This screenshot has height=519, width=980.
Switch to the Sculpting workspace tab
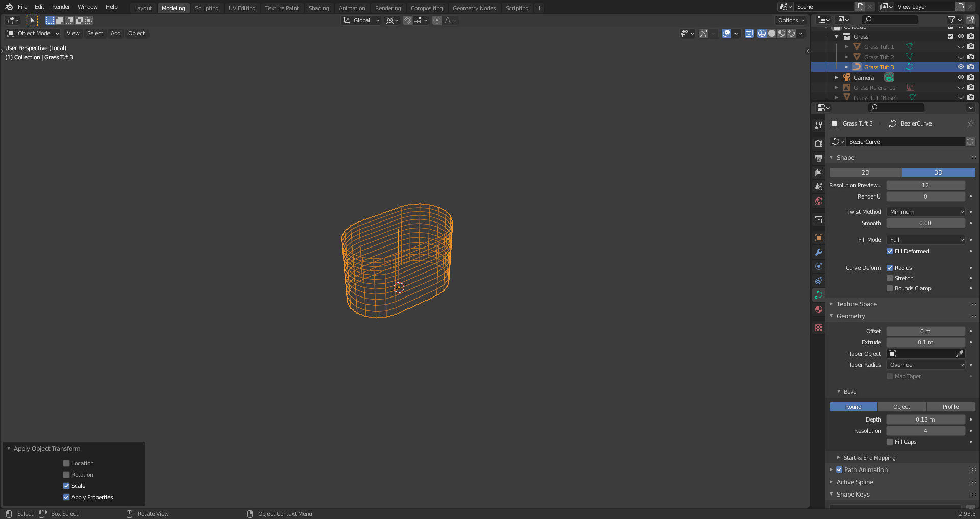206,8
